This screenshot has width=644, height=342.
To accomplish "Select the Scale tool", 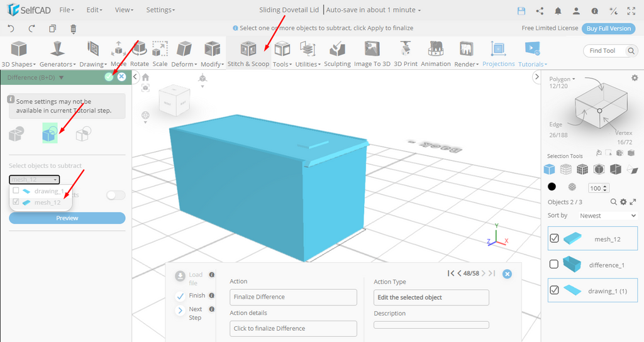I will (x=160, y=54).
